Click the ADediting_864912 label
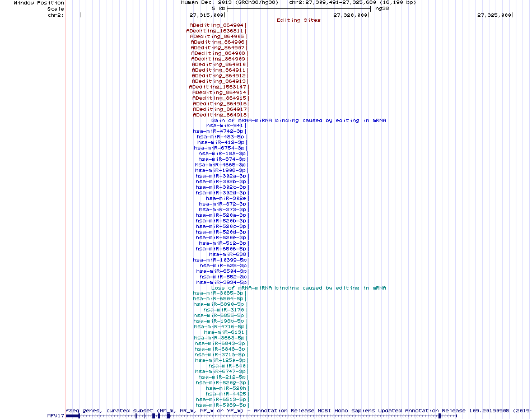This screenshot has height=419, width=532. (219, 76)
